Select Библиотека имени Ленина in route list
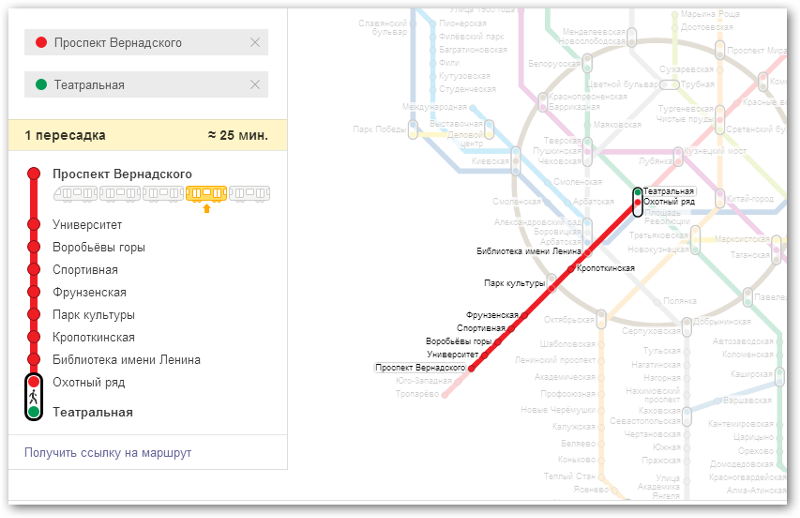Viewport: 800px width, 518px height. pyautogui.click(x=126, y=360)
